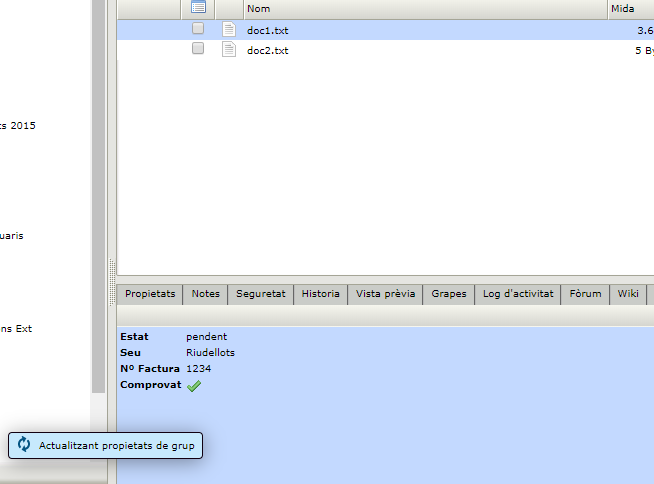Screen dimensions: 654x484
Task: Open the Wiki tab
Action: pyautogui.click(x=628, y=294)
